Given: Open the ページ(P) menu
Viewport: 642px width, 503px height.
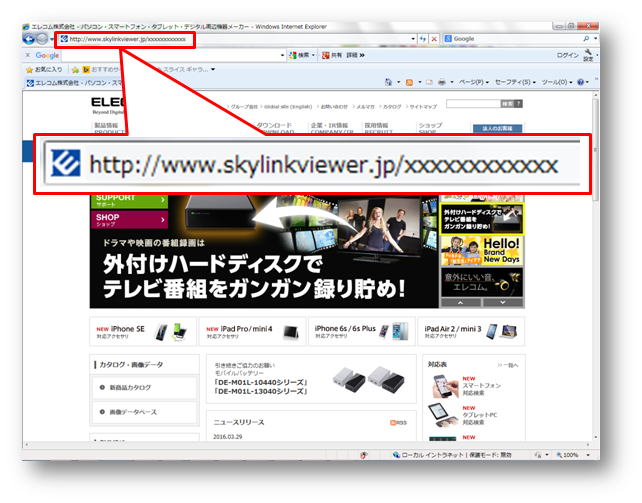Looking at the screenshot, I should [473, 82].
